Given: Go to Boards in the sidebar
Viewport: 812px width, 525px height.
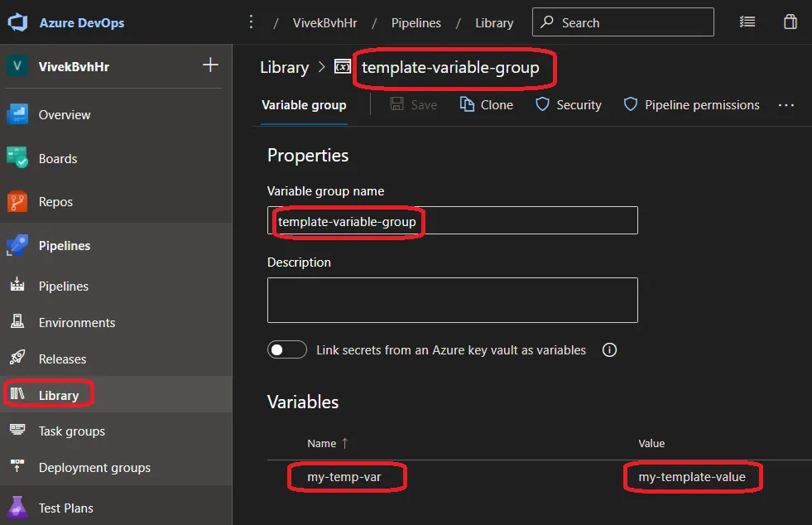Looking at the screenshot, I should pyautogui.click(x=57, y=159).
